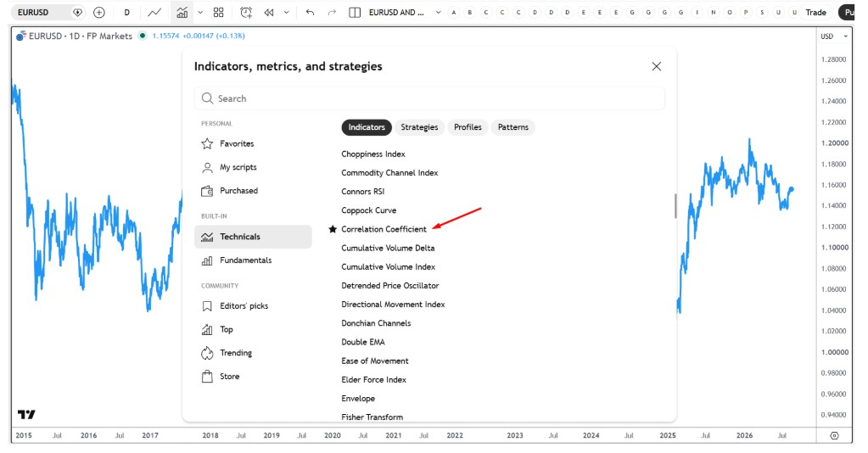Expand the arrow next to the Indicators icon
The height and width of the screenshot is (453, 868).
[x=200, y=12]
